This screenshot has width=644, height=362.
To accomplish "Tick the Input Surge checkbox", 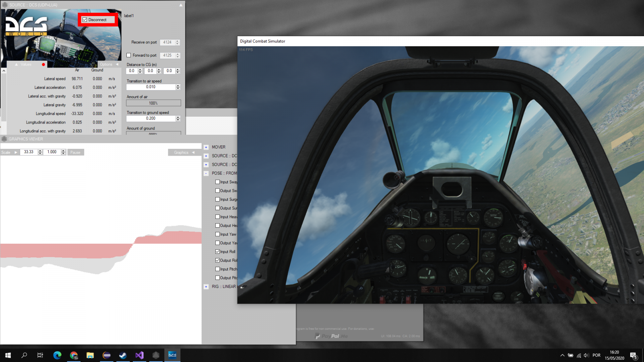I will (217, 200).
